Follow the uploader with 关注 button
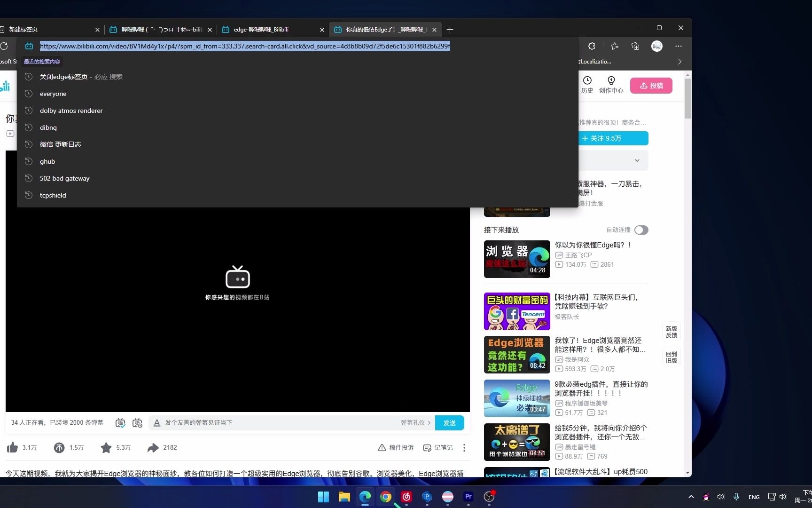Viewport: 812px width, 508px height. [x=613, y=138]
